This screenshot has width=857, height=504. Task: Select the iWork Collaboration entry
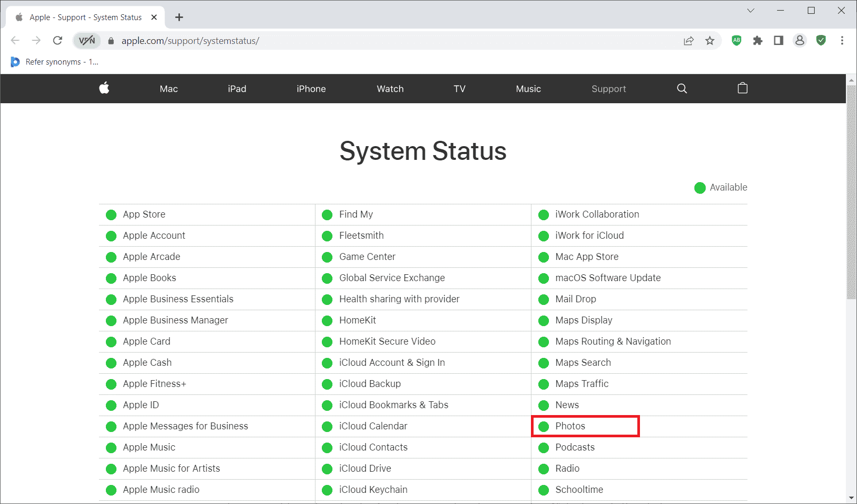(597, 214)
